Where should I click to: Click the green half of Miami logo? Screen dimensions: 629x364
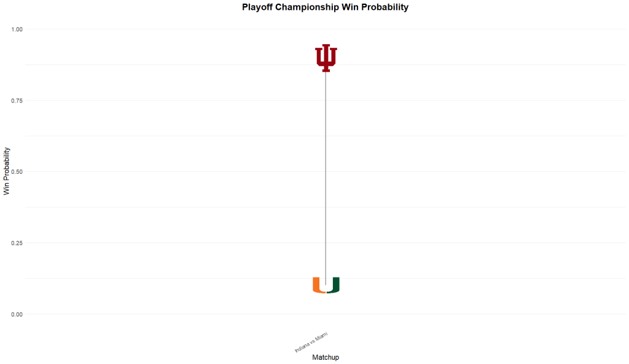[333, 285]
